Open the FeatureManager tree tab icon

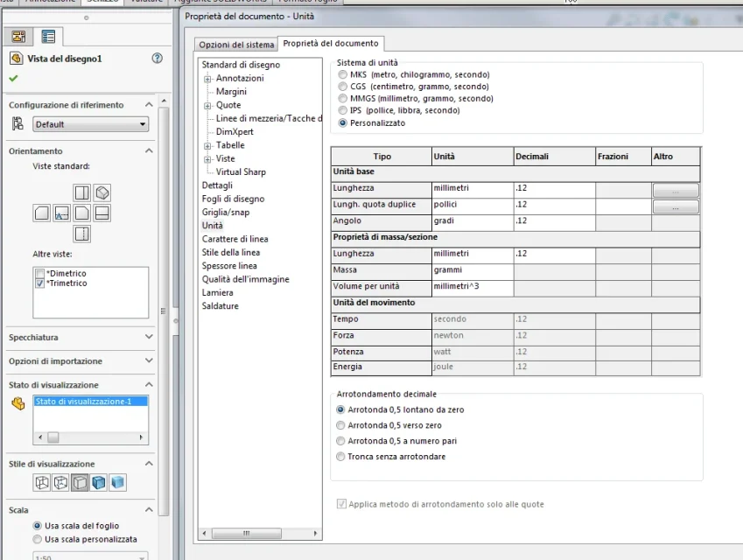(x=18, y=37)
